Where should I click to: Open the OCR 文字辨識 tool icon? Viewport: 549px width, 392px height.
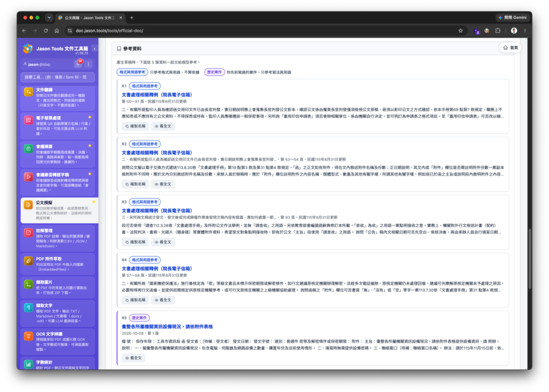(x=28, y=336)
